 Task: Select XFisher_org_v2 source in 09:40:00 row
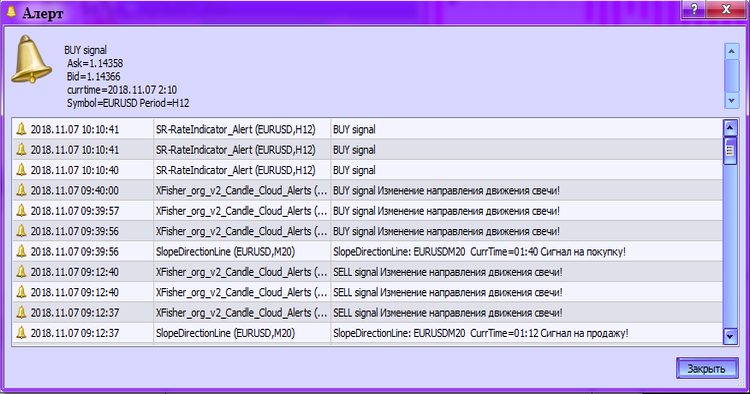click(242, 191)
